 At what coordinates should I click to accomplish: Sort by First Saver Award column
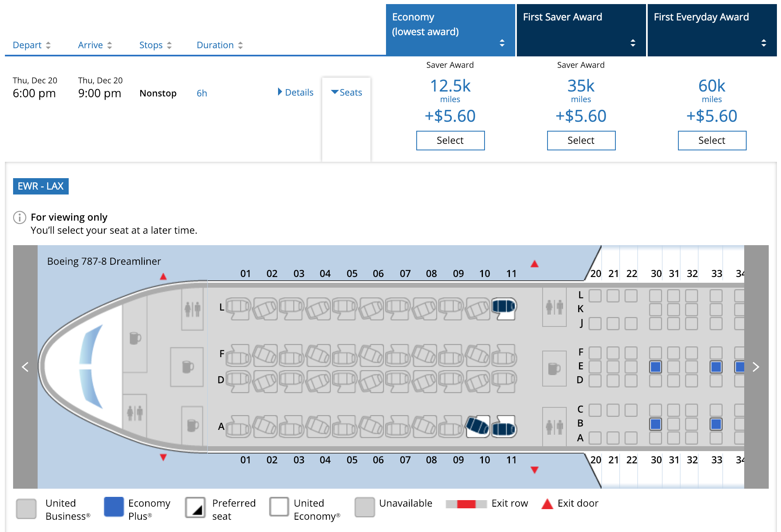click(633, 43)
